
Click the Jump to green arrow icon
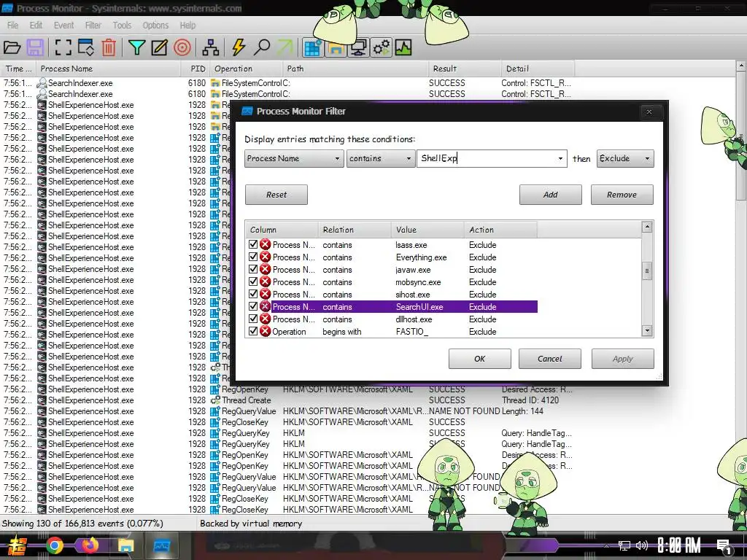(285, 47)
